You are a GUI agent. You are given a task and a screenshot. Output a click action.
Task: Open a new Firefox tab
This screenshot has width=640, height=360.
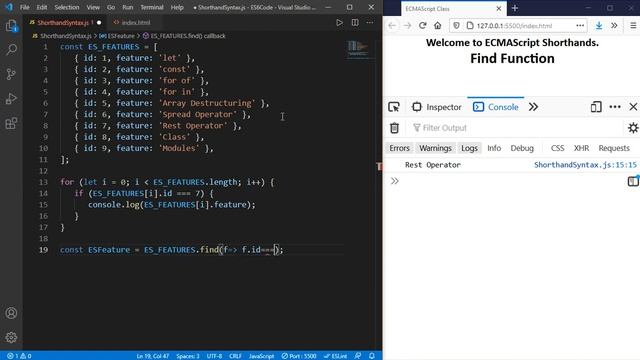(515, 8)
